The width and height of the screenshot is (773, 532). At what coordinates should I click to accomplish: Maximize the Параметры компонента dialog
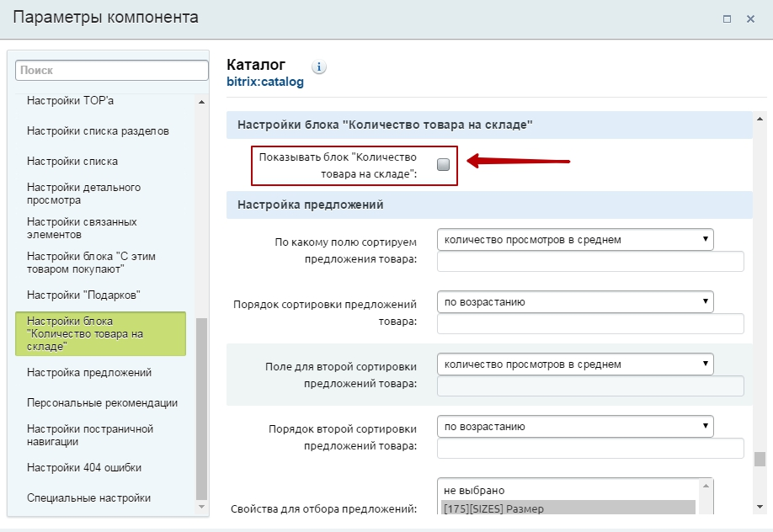[x=726, y=19]
